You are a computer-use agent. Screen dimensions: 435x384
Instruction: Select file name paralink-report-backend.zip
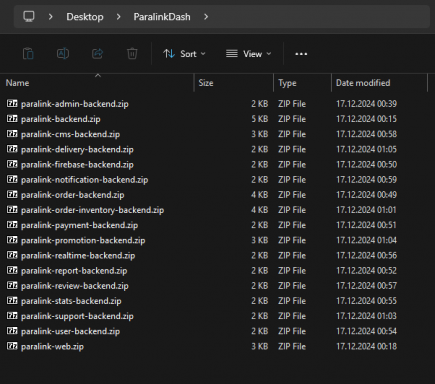pos(74,271)
